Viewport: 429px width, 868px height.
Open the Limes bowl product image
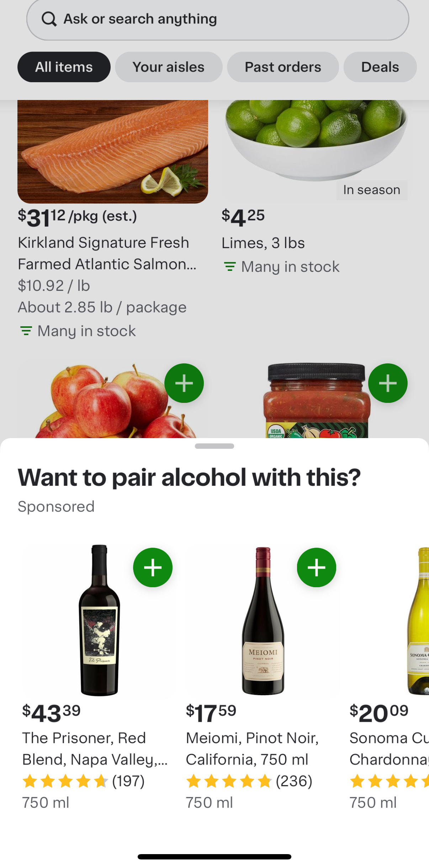pyautogui.click(x=315, y=142)
